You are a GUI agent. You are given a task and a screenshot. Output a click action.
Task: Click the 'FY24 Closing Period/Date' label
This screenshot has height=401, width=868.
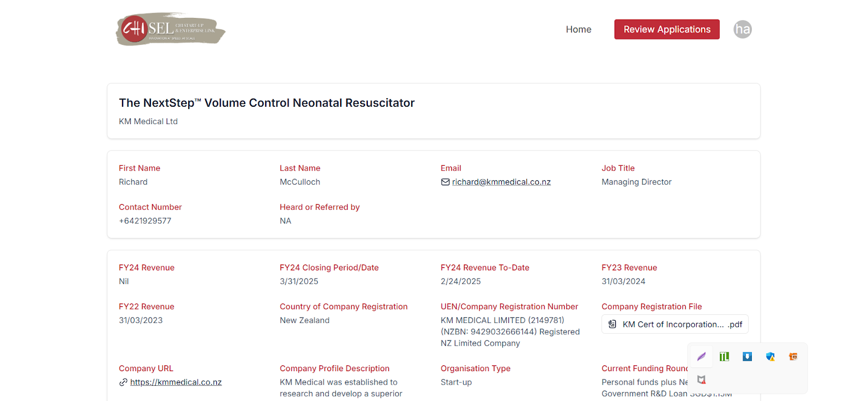[x=329, y=268]
